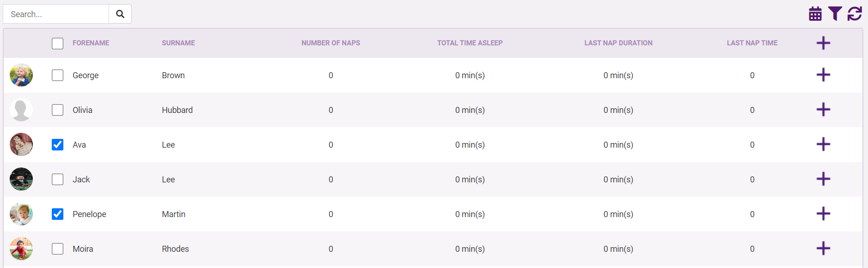
Task: Sort by Number of Naps header
Action: pos(331,43)
